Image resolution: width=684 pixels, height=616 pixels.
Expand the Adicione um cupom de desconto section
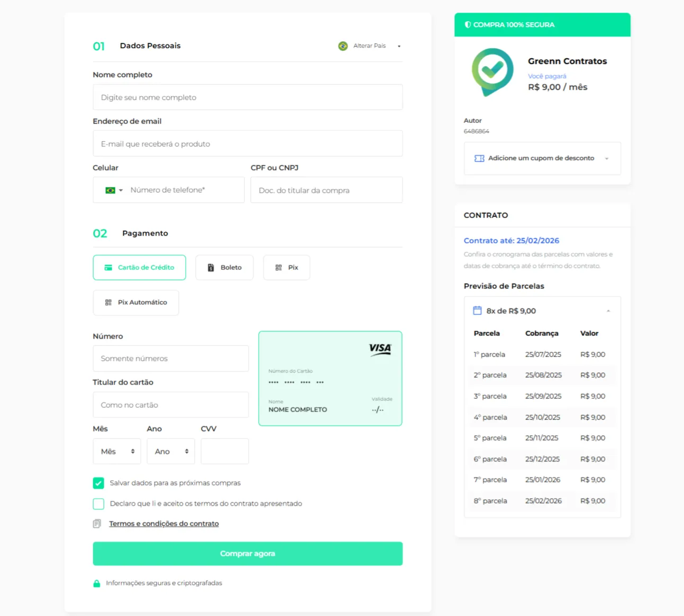[x=542, y=158]
